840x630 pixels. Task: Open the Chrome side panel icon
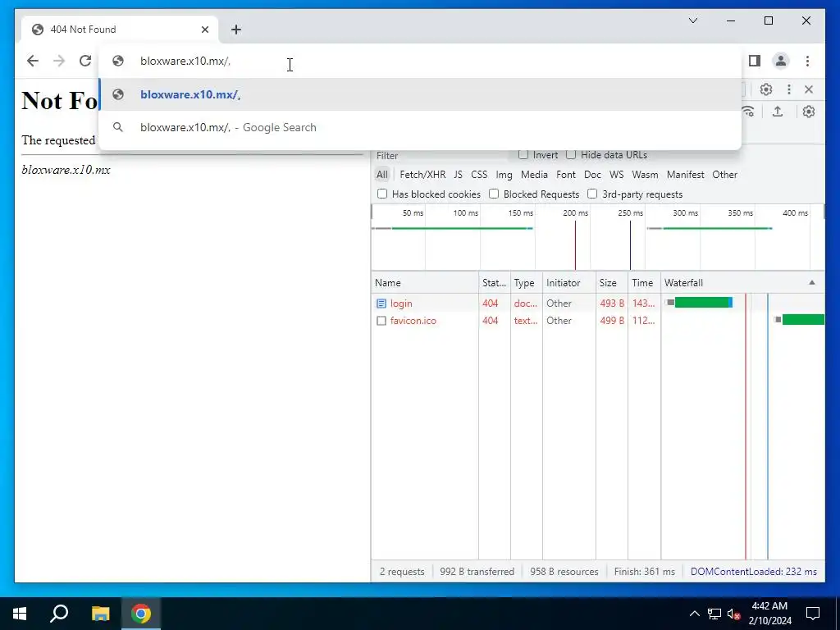point(755,61)
